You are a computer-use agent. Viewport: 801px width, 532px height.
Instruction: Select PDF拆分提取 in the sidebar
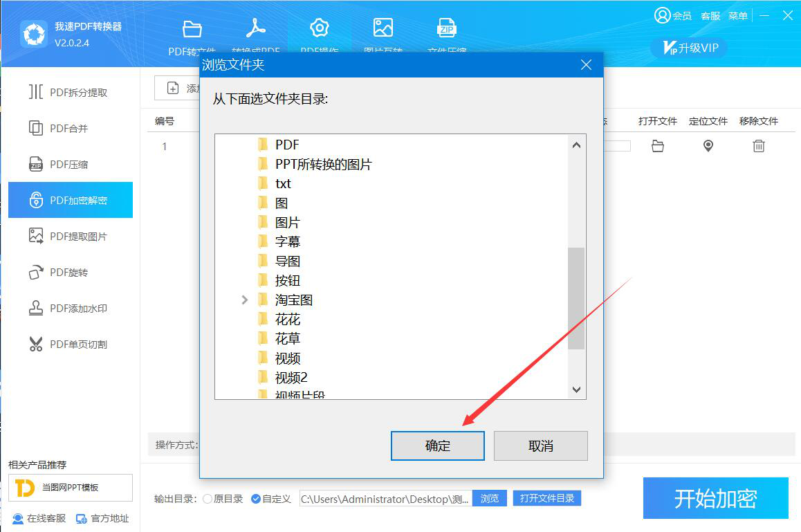pyautogui.click(x=71, y=93)
